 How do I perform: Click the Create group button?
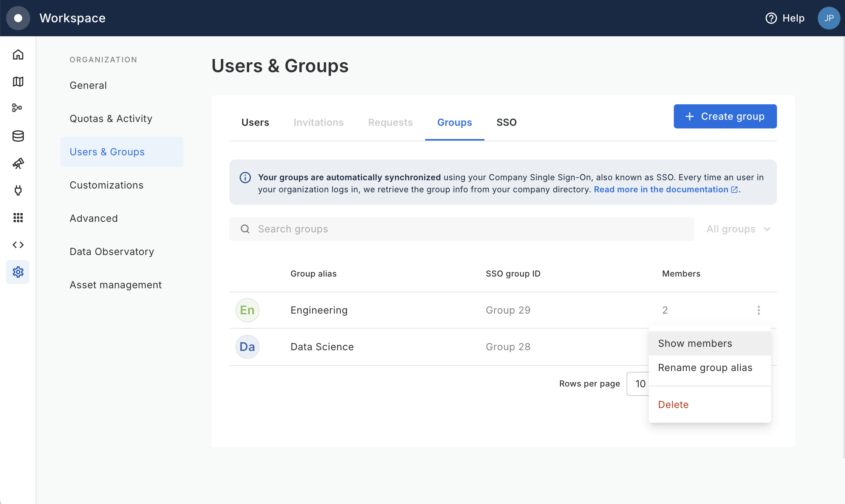tap(725, 116)
